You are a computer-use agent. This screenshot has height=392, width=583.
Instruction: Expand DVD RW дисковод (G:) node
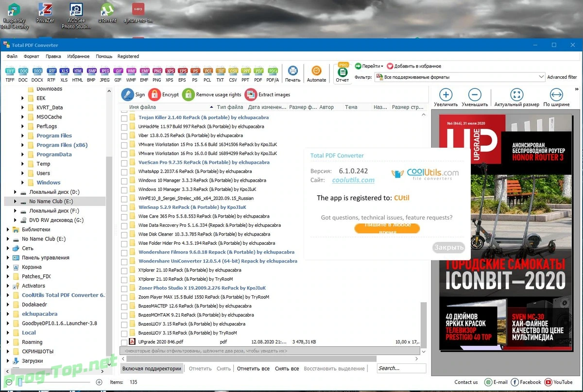point(16,220)
